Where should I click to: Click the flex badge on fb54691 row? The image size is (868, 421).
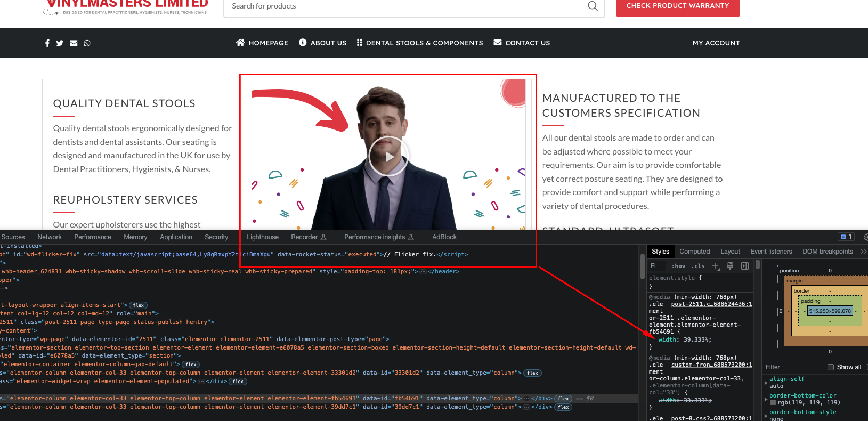(563, 399)
